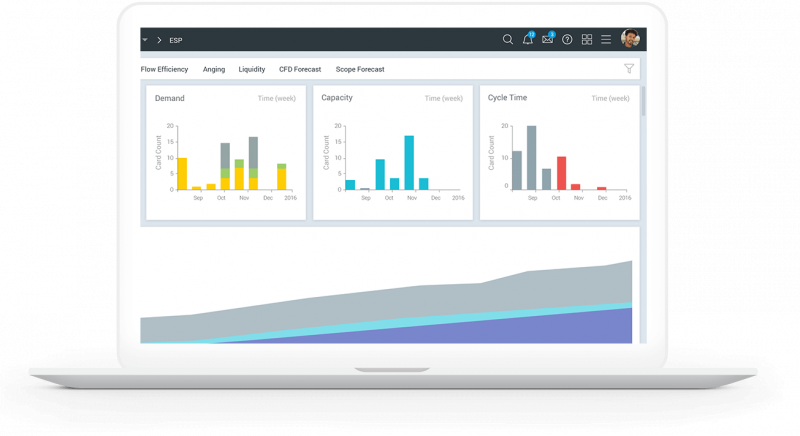Click the Sep label on the Demand axis
800x436 pixels.
pos(198,198)
